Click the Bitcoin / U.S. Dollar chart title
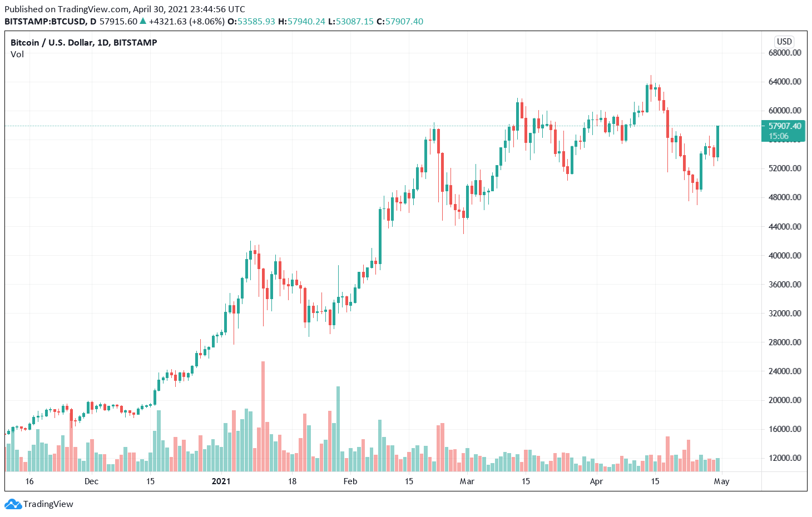 click(x=84, y=42)
